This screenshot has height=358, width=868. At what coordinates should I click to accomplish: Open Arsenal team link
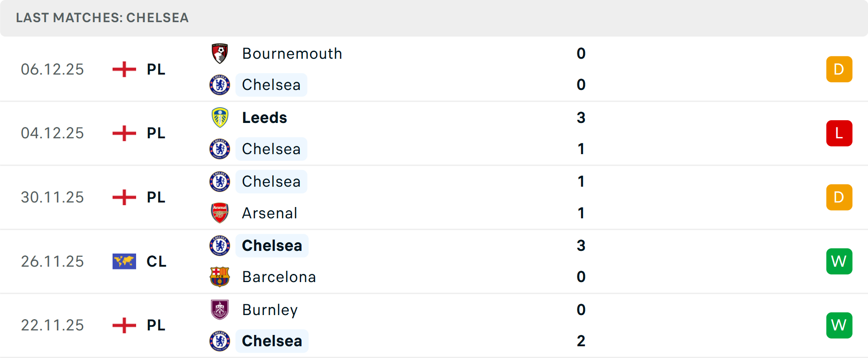point(269,213)
